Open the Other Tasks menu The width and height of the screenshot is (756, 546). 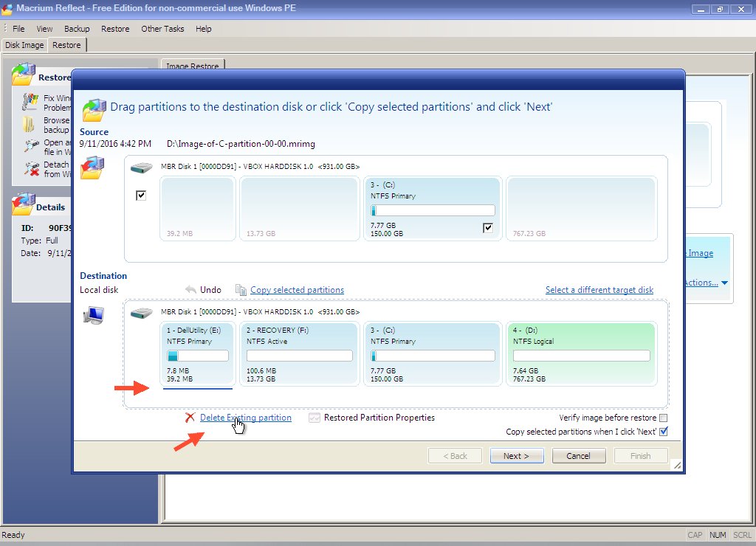tap(162, 29)
